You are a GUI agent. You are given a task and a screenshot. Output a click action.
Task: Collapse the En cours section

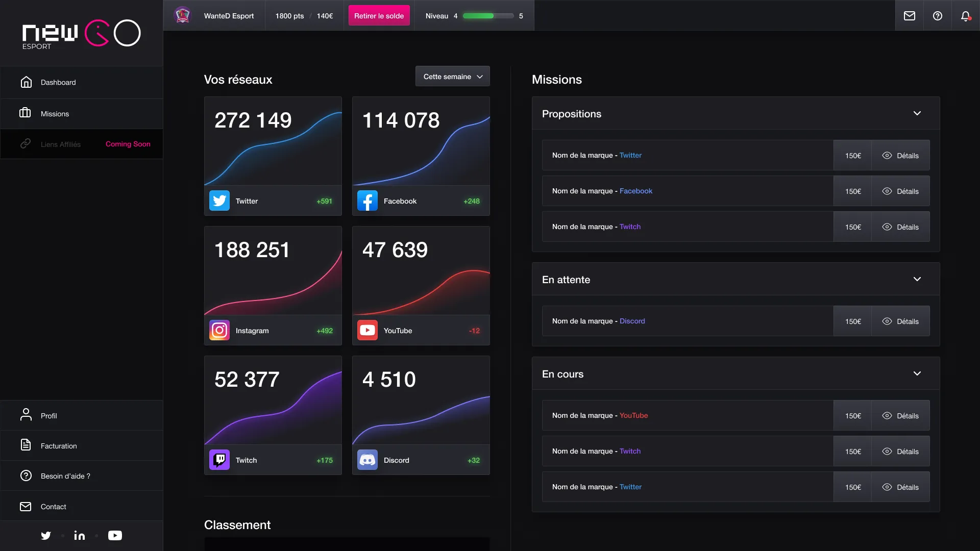click(917, 373)
